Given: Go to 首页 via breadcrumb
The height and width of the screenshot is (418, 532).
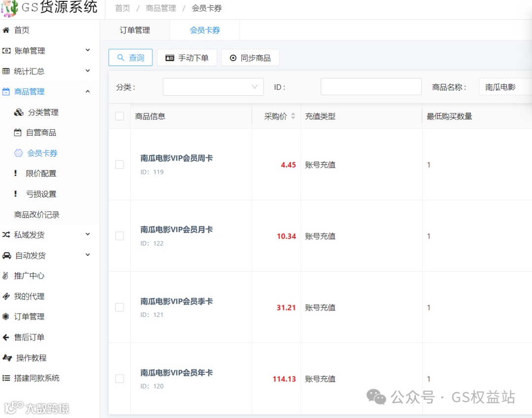Looking at the screenshot, I should [123, 8].
